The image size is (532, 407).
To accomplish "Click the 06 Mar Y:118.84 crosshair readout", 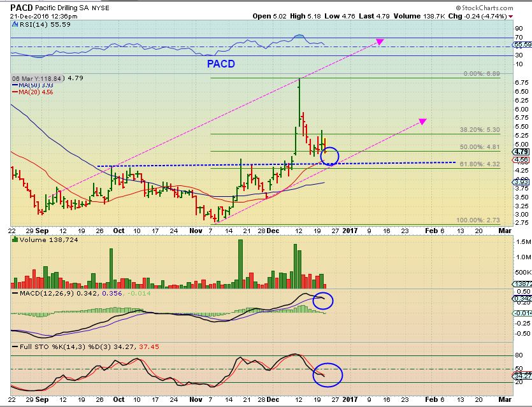I will [x=38, y=78].
